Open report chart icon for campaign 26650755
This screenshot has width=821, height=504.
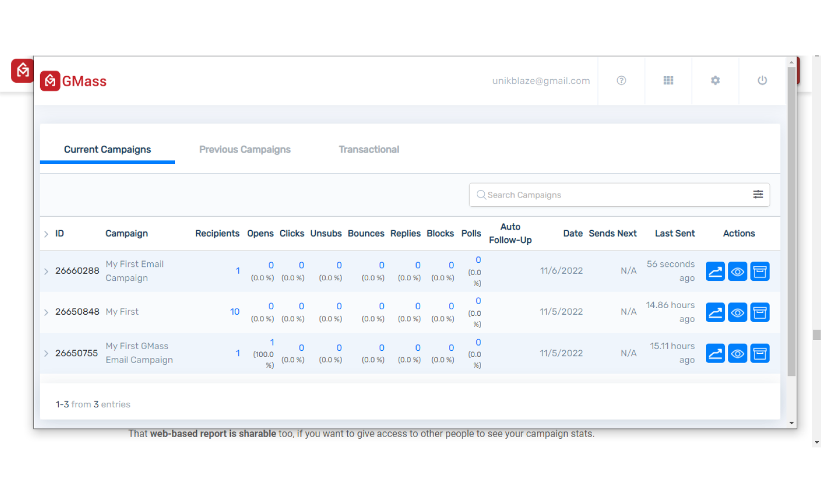point(715,353)
